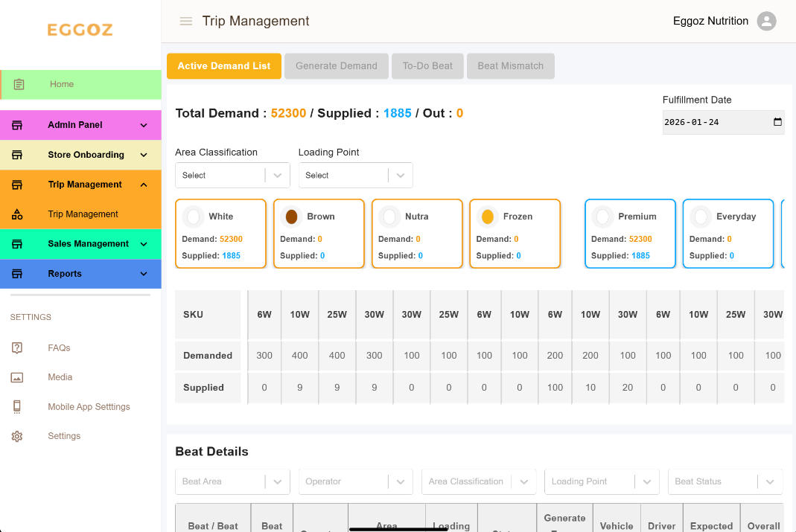Click the FAQs question mark icon

[17, 348]
